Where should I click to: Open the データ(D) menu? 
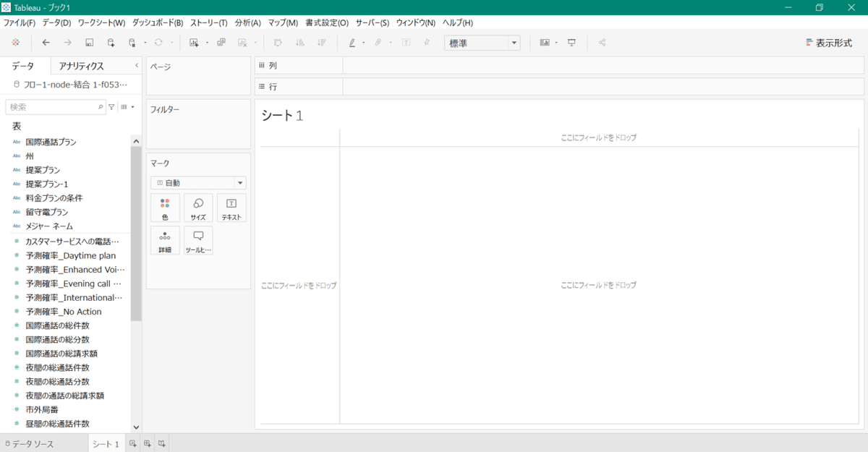pos(56,23)
